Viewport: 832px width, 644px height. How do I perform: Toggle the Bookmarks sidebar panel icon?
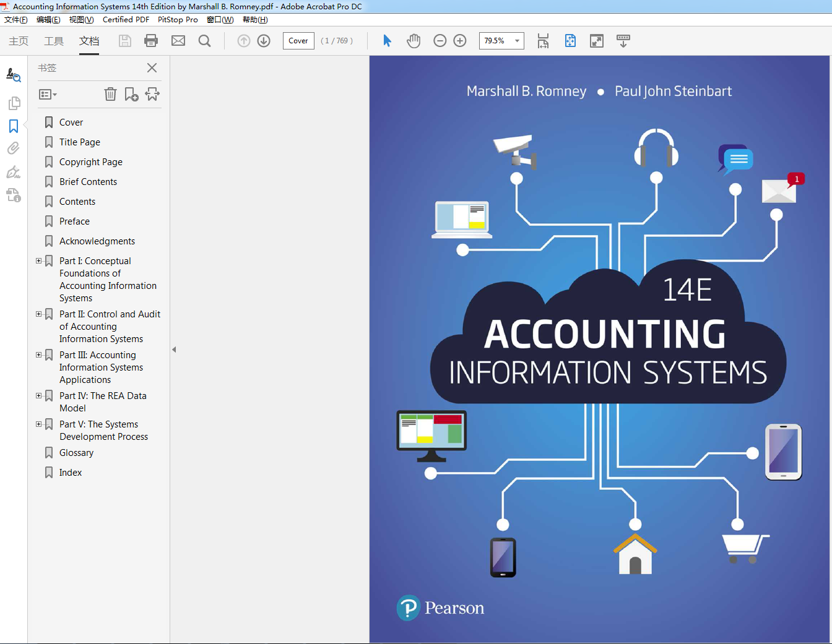click(x=14, y=126)
